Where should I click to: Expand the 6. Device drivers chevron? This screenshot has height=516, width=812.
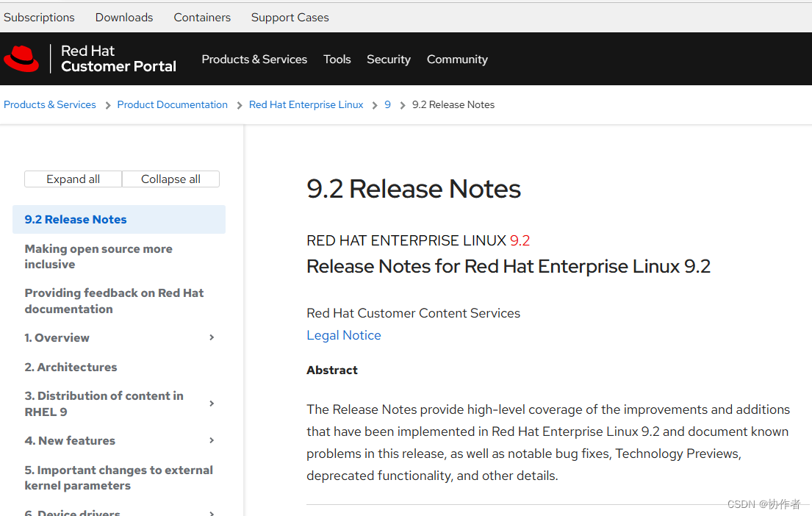(x=212, y=513)
